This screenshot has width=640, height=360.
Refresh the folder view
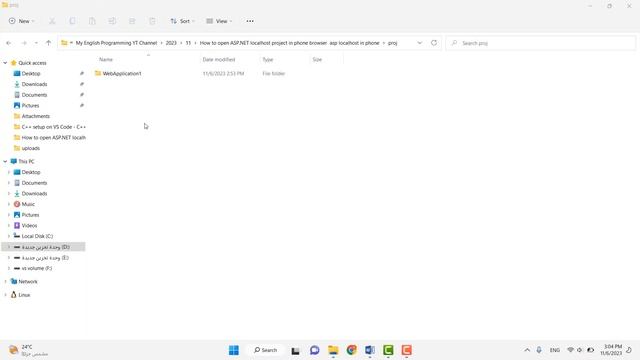point(434,43)
